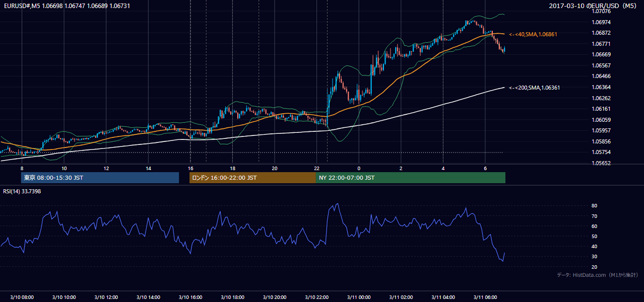Select the 3/10 20:00 bottom time label
This screenshot has height=302, width=644.
click(275, 297)
